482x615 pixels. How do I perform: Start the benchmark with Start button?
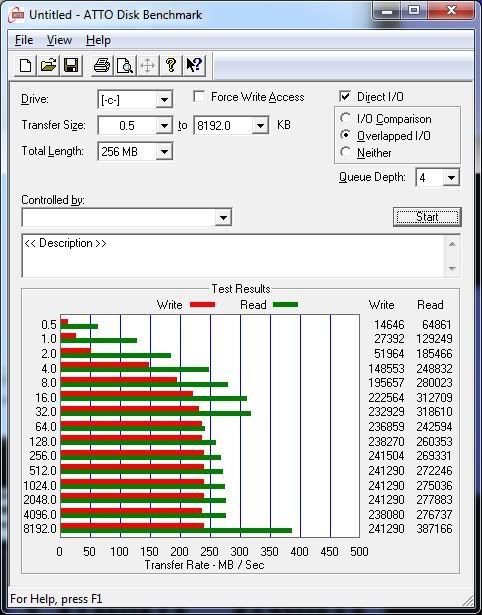tap(427, 217)
